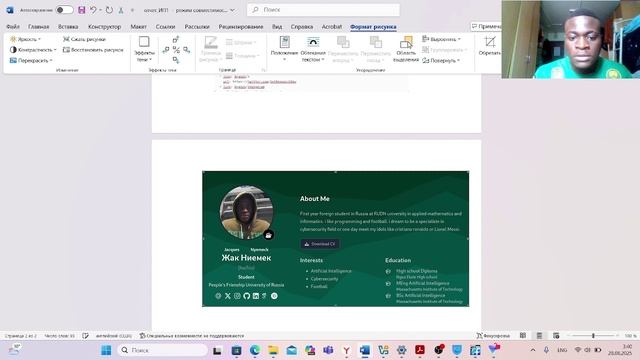
Task: Nudge the shadow left
Action: pyautogui.click(x=166, y=50)
